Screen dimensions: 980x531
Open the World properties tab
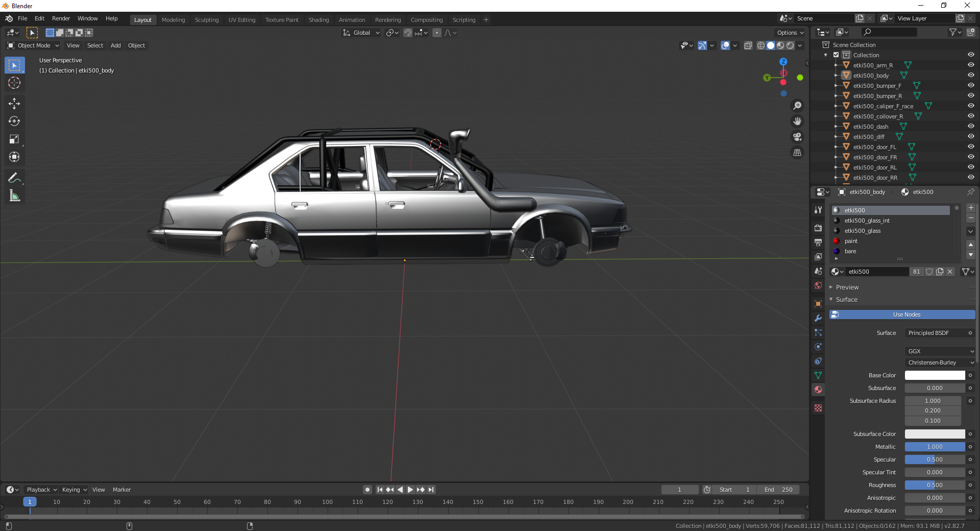coord(818,285)
